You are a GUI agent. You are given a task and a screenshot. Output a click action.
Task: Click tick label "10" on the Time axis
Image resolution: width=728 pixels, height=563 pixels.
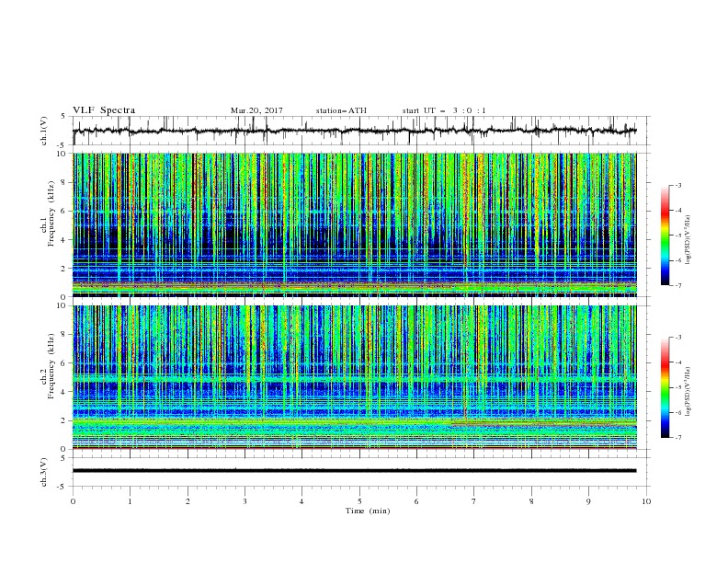pos(646,501)
